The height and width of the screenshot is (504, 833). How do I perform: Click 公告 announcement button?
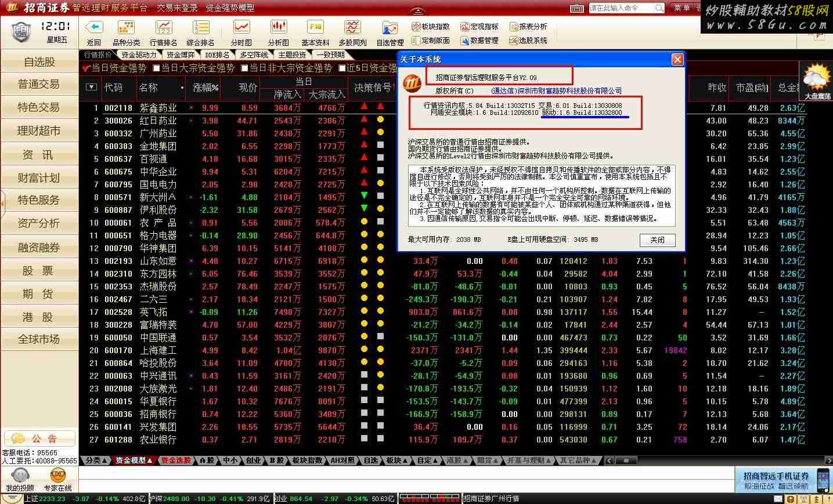click(39, 438)
